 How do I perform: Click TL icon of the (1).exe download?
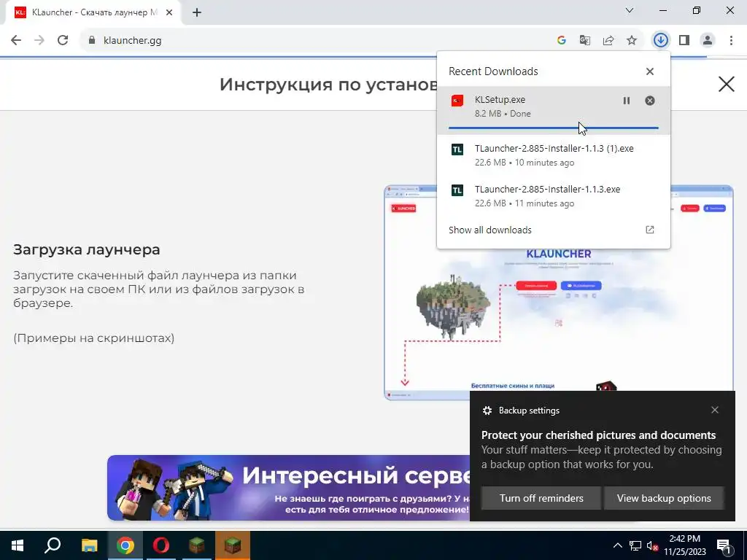click(457, 149)
